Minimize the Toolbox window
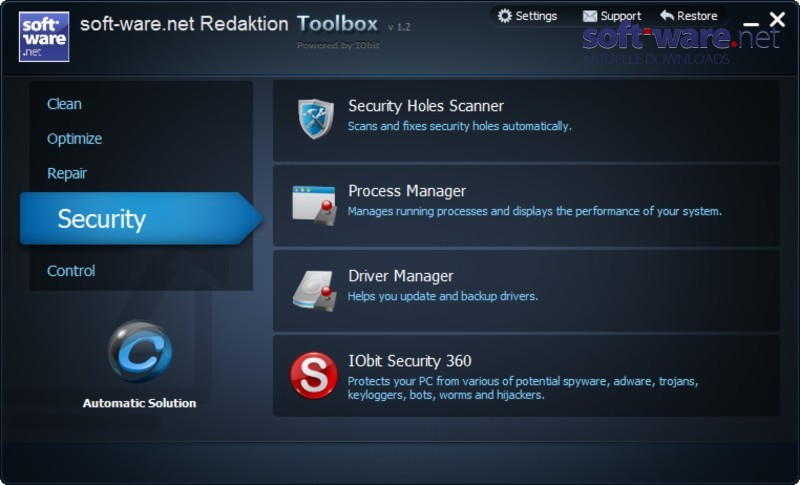The width and height of the screenshot is (800, 485). tap(751, 23)
